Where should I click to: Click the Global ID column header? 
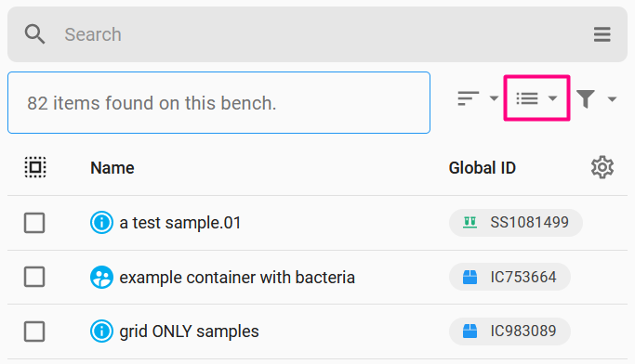482,168
